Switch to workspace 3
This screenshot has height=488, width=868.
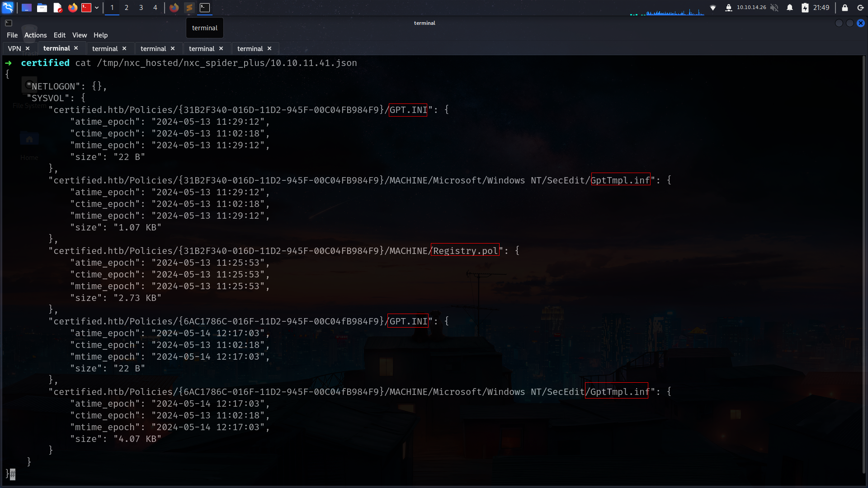(141, 8)
